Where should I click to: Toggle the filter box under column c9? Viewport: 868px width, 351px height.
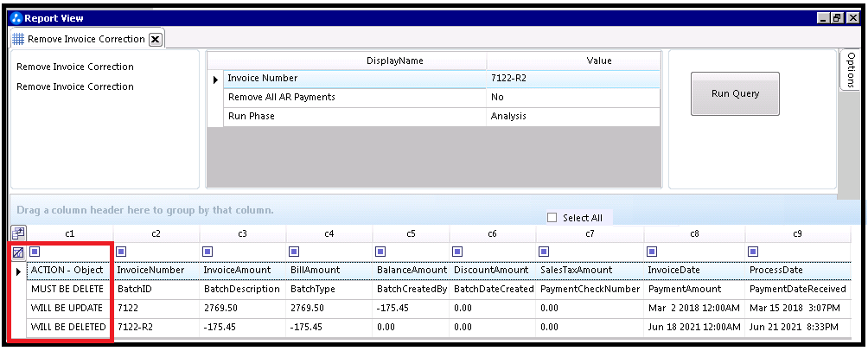[753, 252]
